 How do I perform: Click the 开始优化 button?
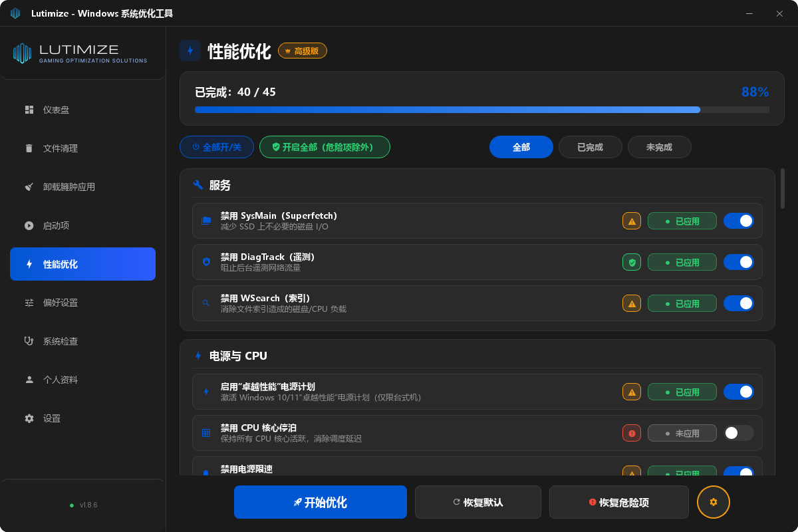pos(321,502)
